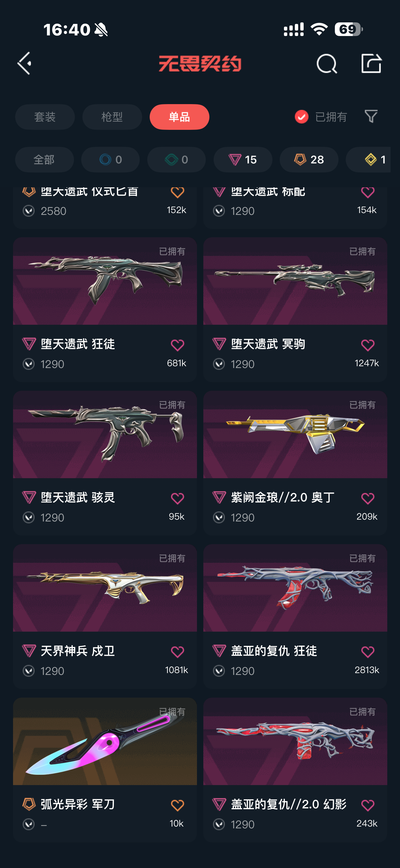Tap heart icon on 堕天遗武 冥驹
This screenshot has height=868, width=400.
(x=368, y=345)
